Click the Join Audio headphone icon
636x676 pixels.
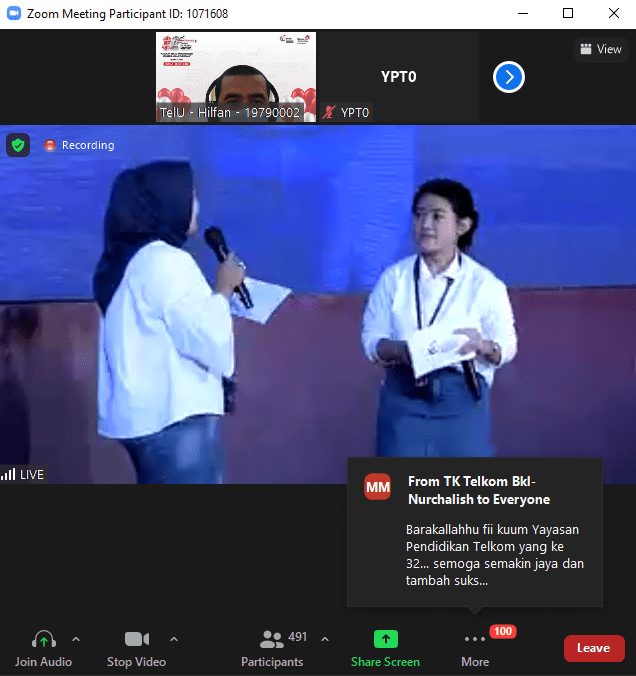43,640
